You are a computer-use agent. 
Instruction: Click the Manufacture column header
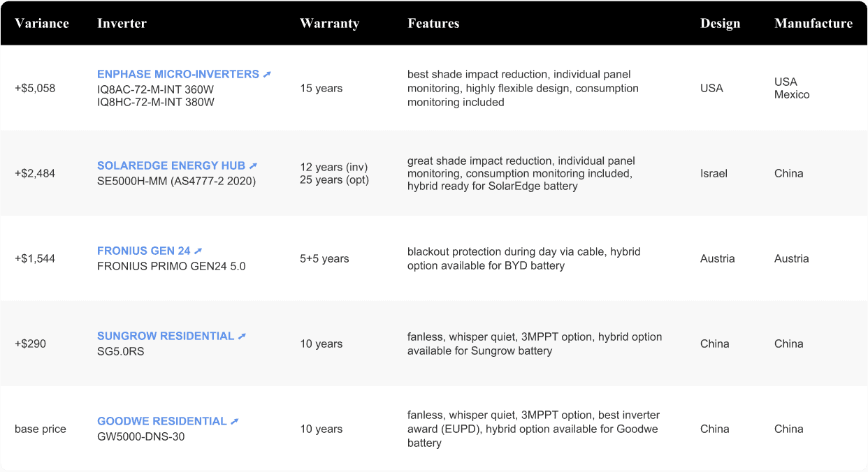tap(813, 23)
